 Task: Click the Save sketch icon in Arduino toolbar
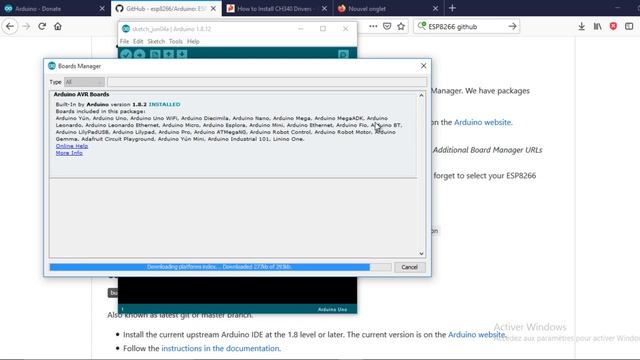point(182,54)
